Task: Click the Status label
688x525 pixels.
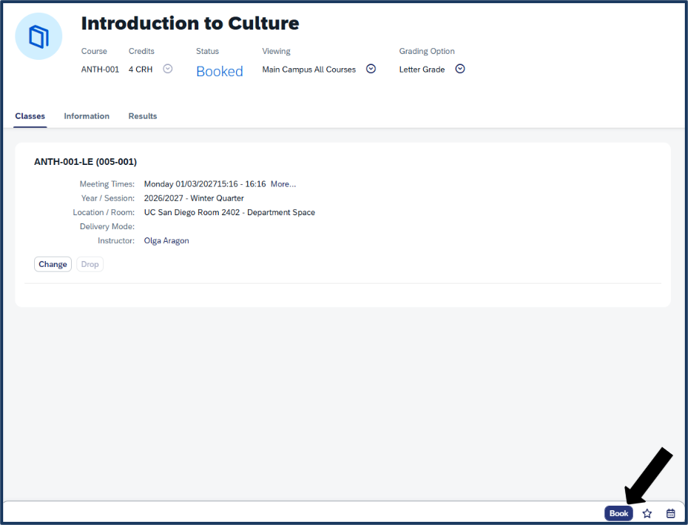Action: point(207,51)
